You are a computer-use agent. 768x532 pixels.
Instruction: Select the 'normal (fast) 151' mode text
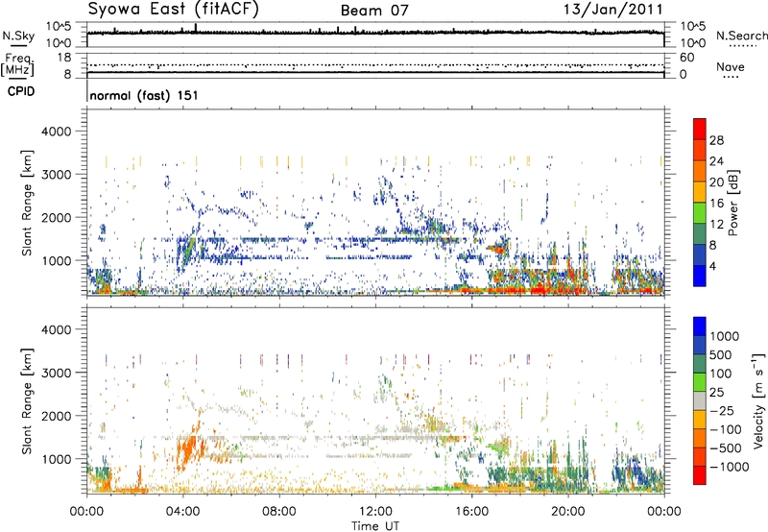[x=144, y=95]
